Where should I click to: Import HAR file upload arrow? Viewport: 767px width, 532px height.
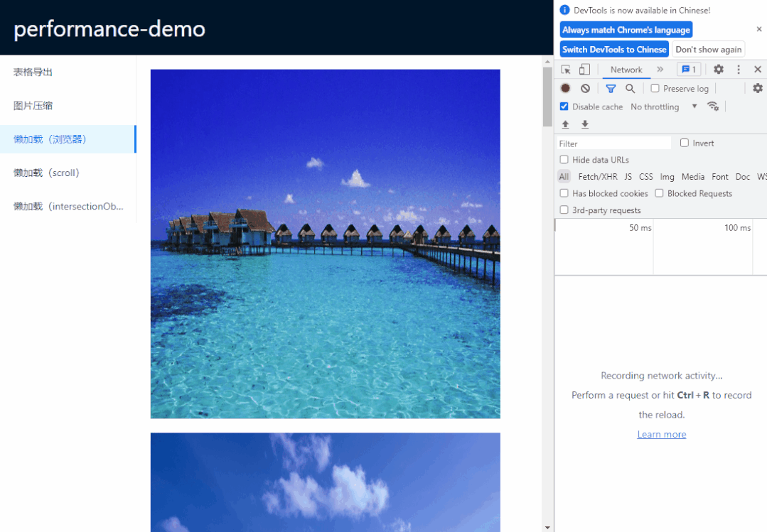(565, 124)
